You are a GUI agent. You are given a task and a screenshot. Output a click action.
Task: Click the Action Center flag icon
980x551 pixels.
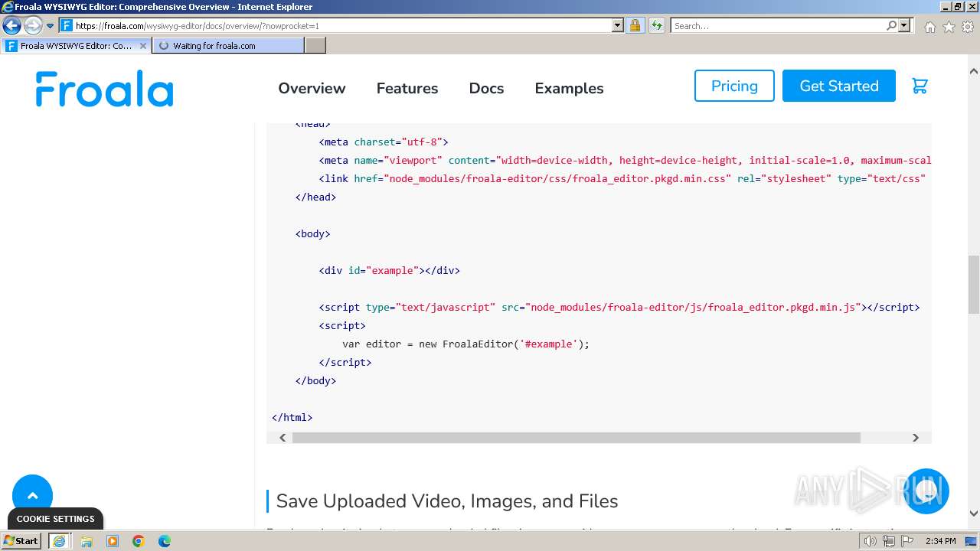(x=906, y=541)
